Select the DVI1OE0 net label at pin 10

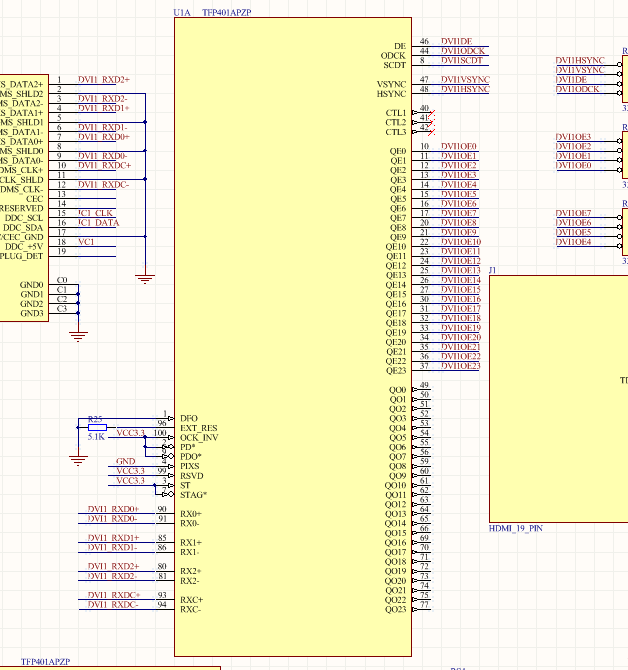coord(458,147)
